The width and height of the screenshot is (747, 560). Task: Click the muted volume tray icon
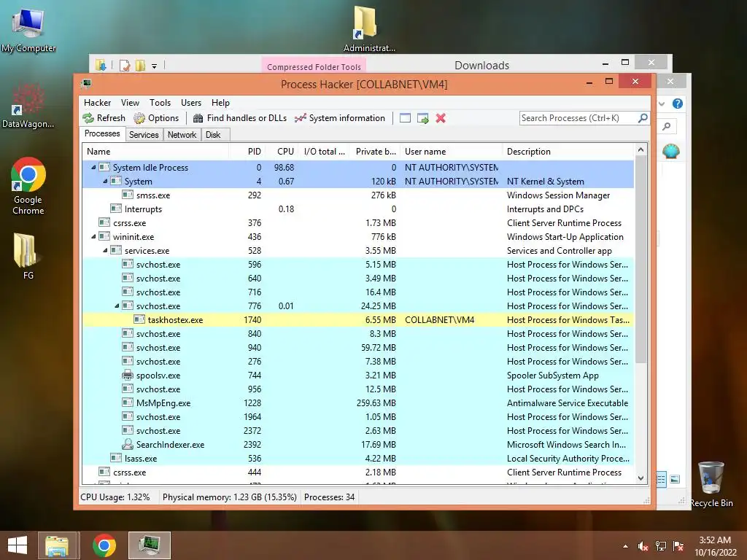tap(643, 546)
